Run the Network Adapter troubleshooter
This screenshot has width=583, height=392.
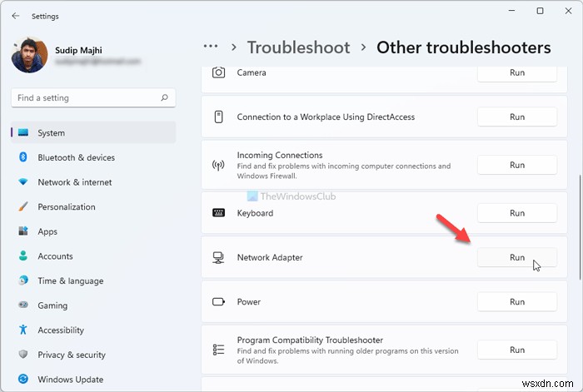(516, 258)
